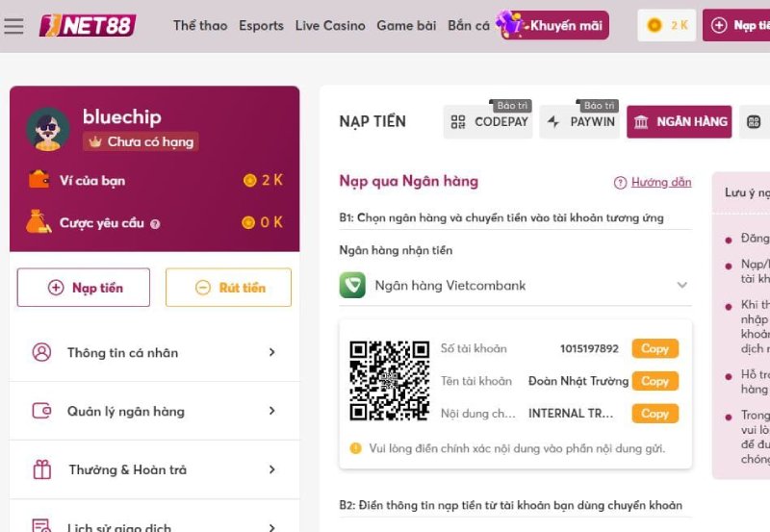This screenshot has height=532, width=770.
Task: Click the Ngân hàng nhận tiền label
Action: pos(396,250)
